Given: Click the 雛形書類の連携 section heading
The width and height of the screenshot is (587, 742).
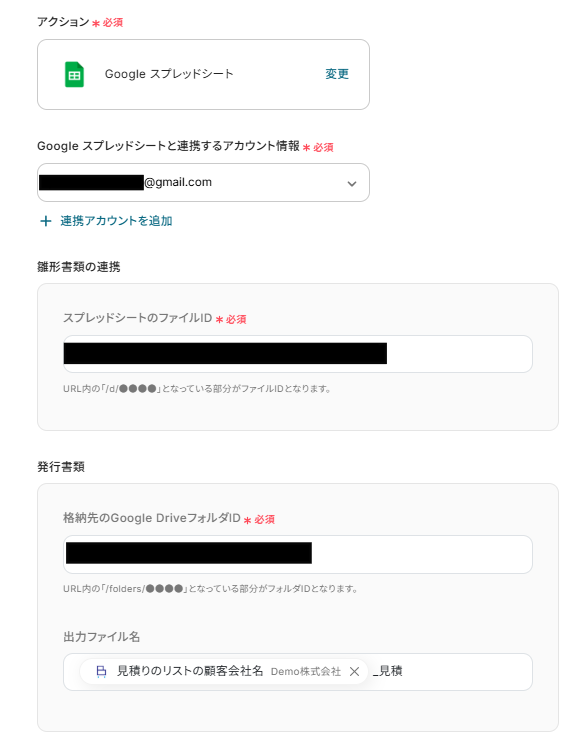Looking at the screenshot, I should [79, 267].
